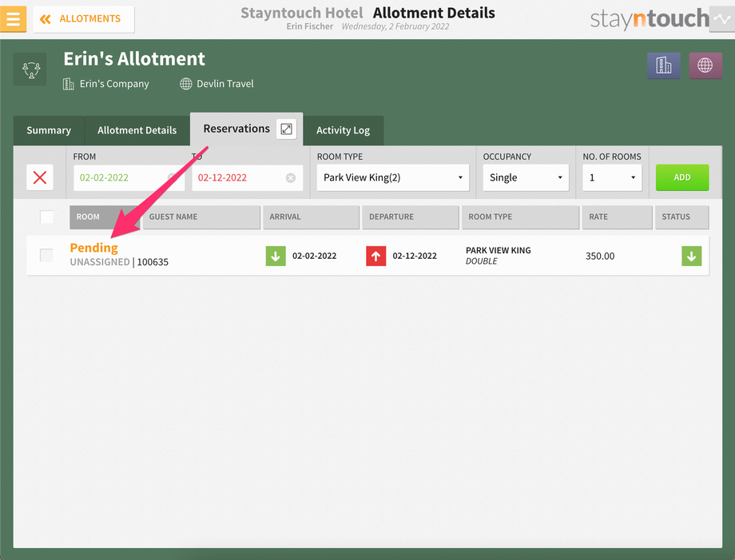The image size is (735, 560).
Task: Click the 350.00 rate value
Action: [600, 256]
